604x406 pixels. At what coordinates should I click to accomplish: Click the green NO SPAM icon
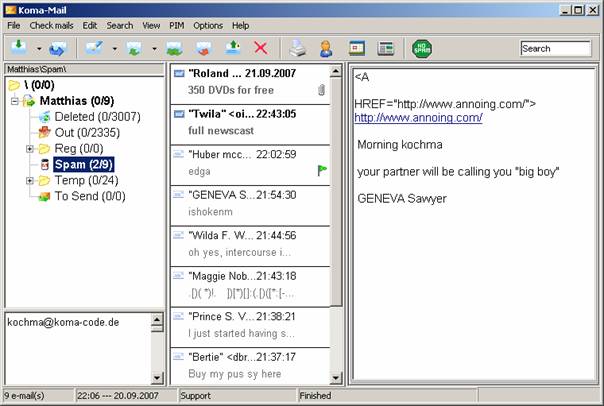pos(422,49)
